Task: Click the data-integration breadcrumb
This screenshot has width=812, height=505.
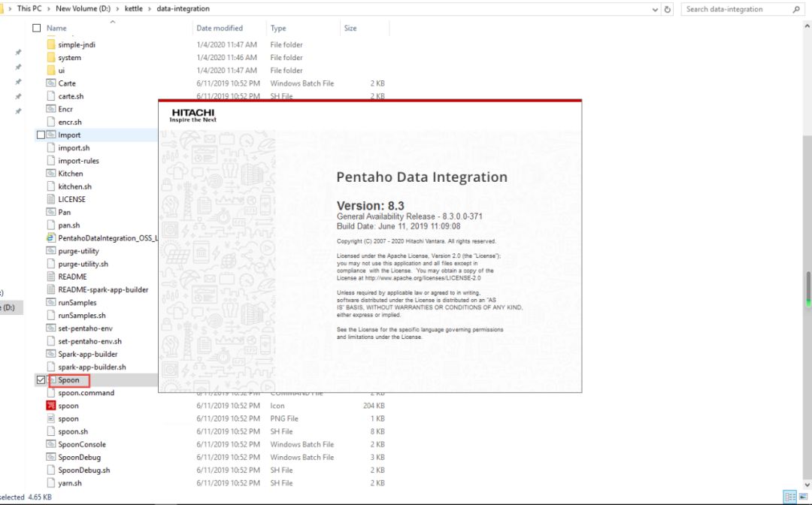Action: coord(183,9)
